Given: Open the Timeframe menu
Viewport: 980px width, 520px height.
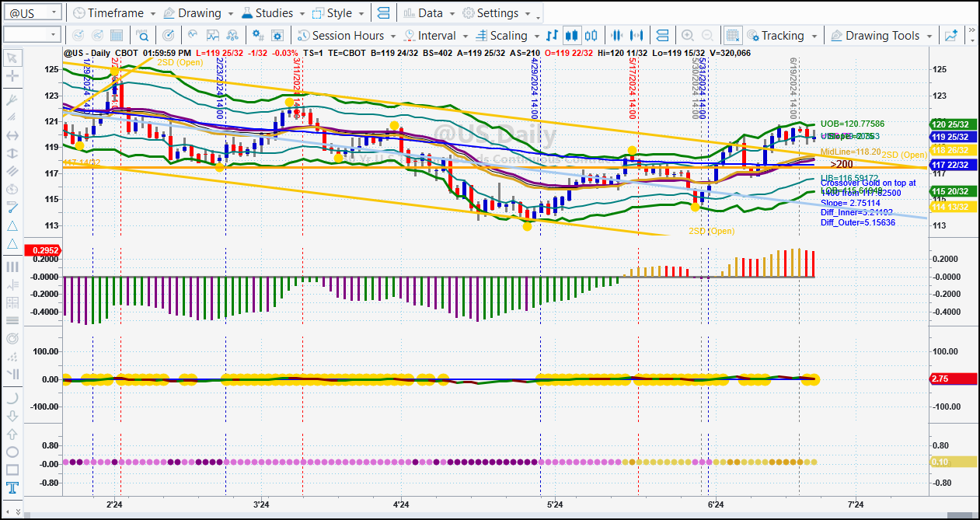Looking at the screenshot, I should coord(113,13).
